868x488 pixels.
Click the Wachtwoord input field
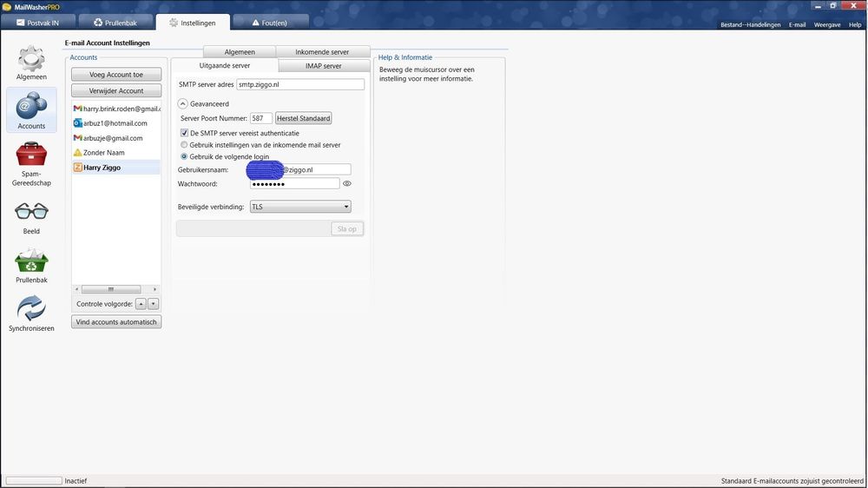[x=294, y=183]
